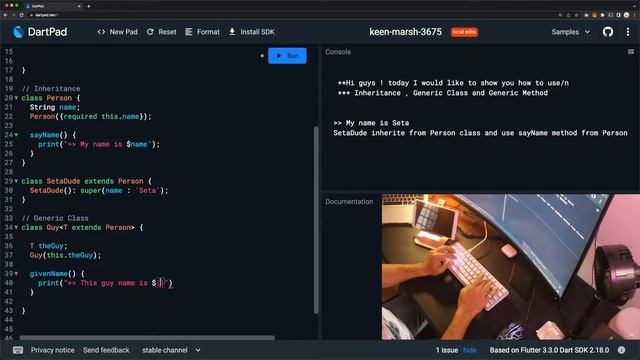Click the 1 issue indicator
640x360 pixels.
tap(447, 350)
